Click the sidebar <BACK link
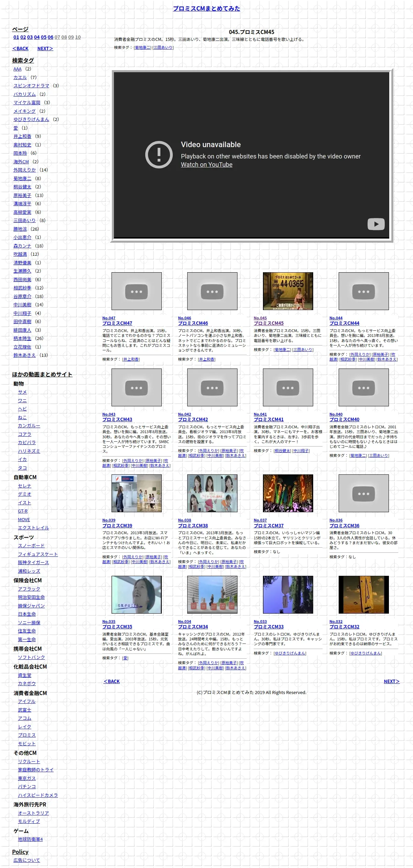This screenshot has width=413, height=868. 21,48
